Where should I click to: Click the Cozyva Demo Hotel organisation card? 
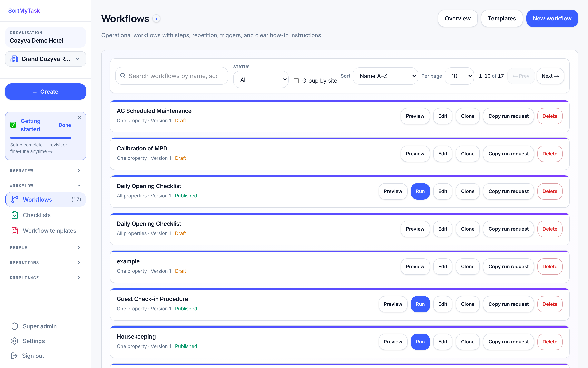[46, 37]
